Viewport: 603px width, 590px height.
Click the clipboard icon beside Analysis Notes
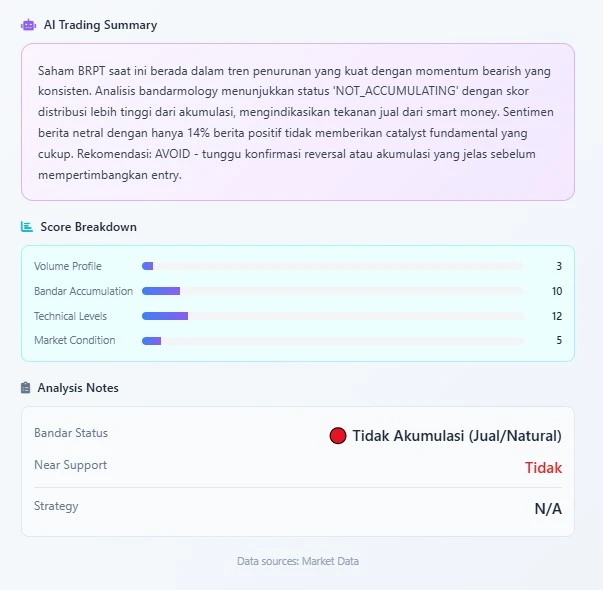pos(26,387)
